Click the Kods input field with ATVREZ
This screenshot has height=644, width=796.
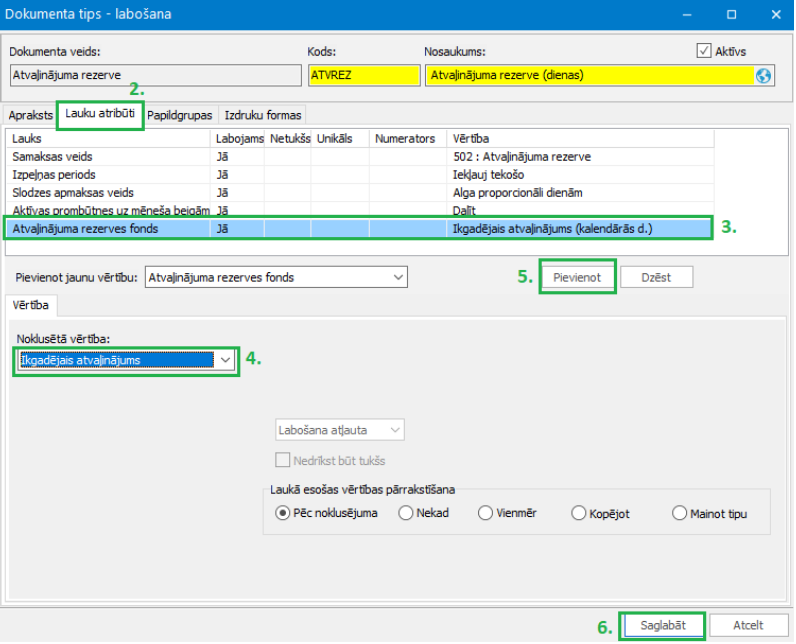point(364,75)
